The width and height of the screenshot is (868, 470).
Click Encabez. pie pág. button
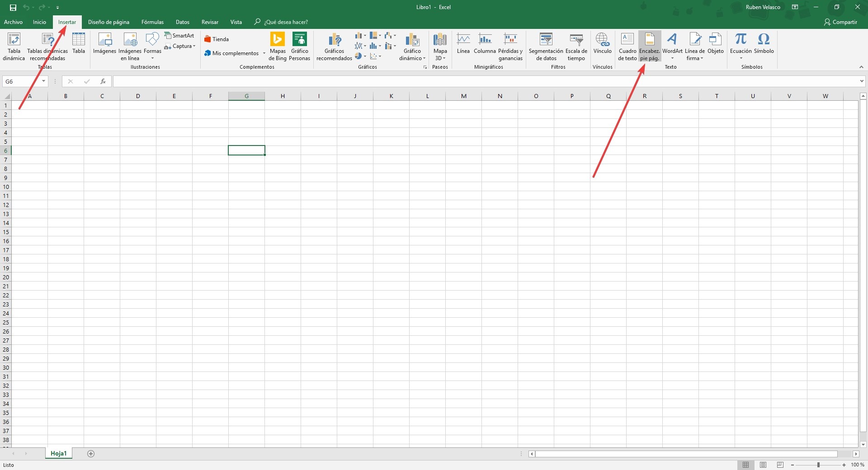tap(650, 46)
